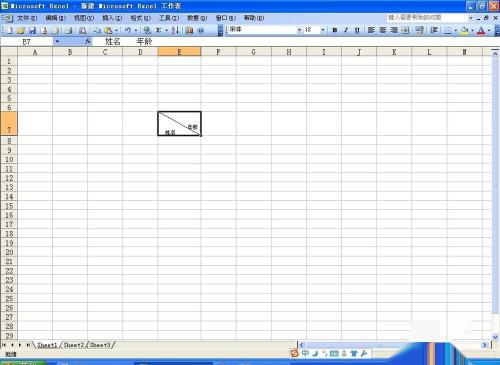Click the help question input box

coord(427,17)
